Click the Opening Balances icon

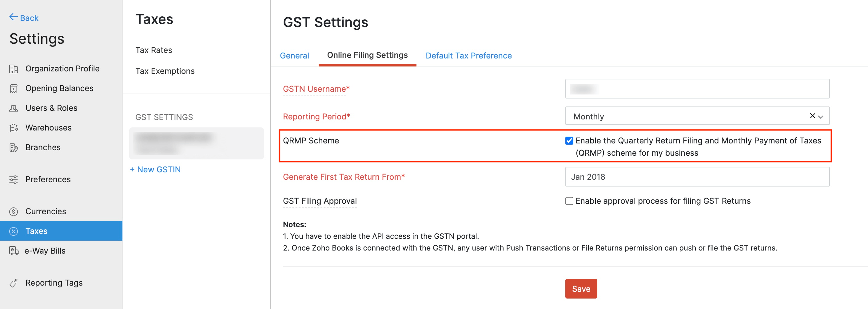click(x=14, y=88)
